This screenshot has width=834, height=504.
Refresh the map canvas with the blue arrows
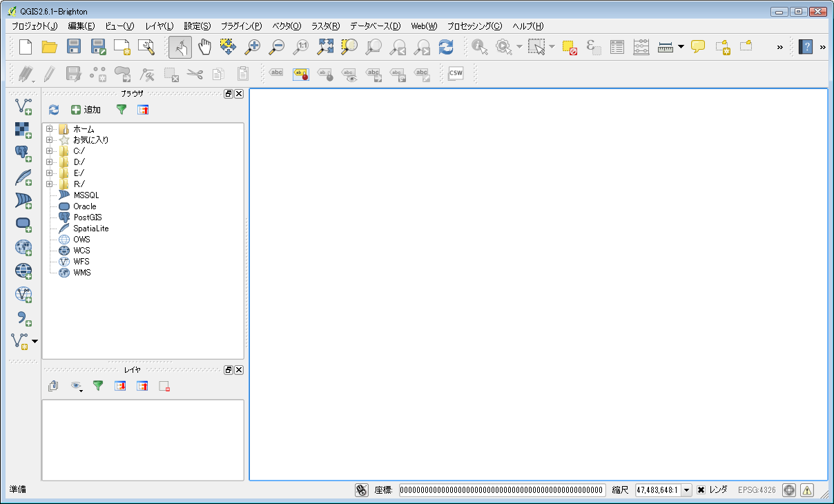[446, 47]
